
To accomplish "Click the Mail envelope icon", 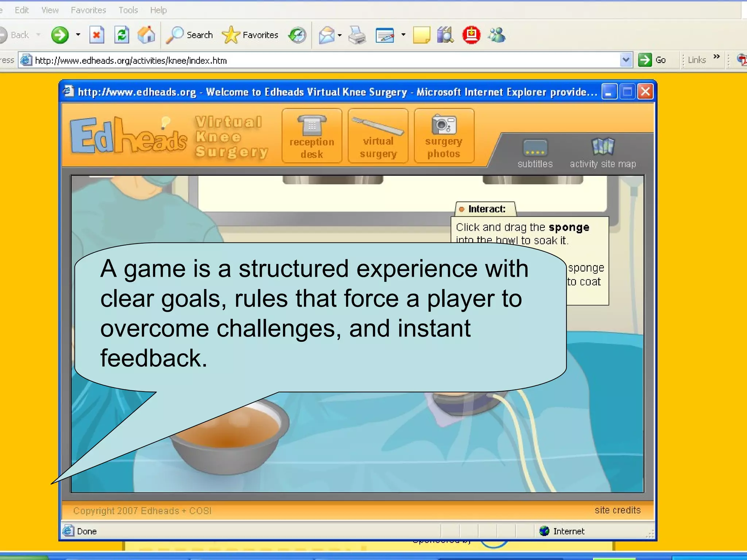I will (x=326, y=35).
